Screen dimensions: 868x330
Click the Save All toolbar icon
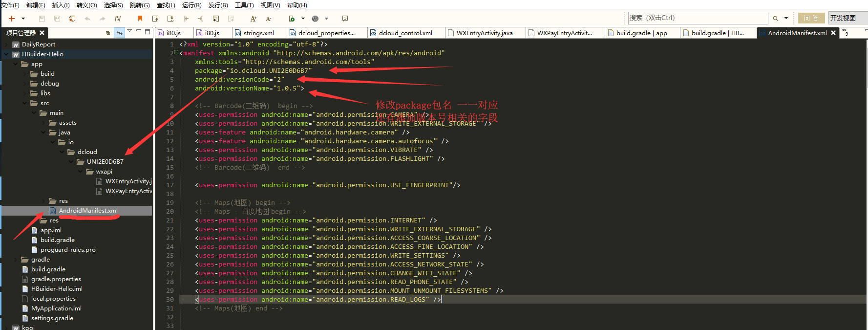coord(57,19)
